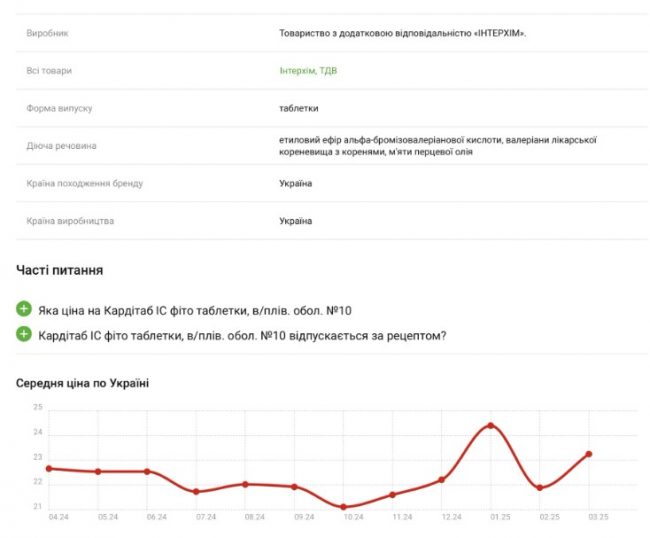Click the 'Середня ціна по Україні' heading
650x538 pixels.
[x=83, y=383]
